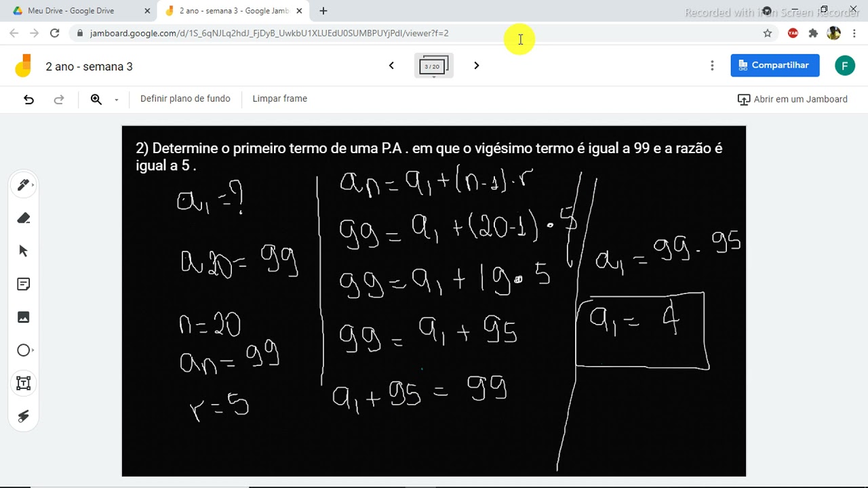Click the zoom magnifier icon
The image size is (868, 488).
point(96,99)
